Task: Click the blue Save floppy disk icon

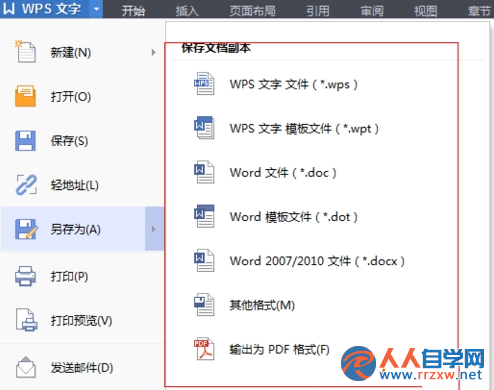Action: point(25,140)
